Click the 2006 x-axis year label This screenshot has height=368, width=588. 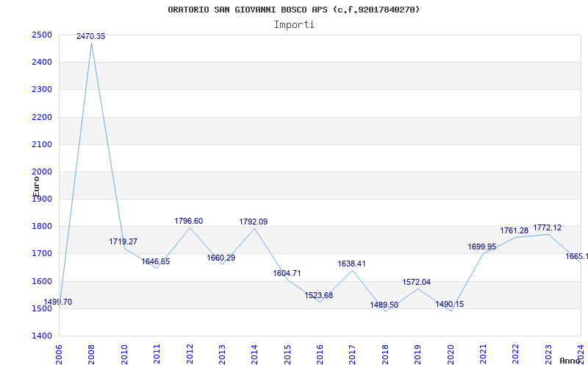(x=59, y=355)
